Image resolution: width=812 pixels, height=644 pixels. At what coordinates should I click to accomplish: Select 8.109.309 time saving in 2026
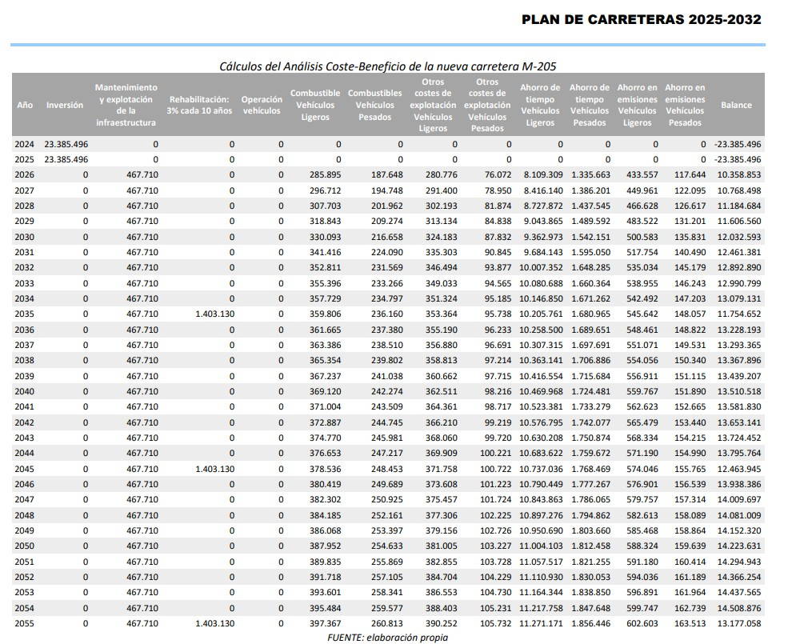point(543,175)
